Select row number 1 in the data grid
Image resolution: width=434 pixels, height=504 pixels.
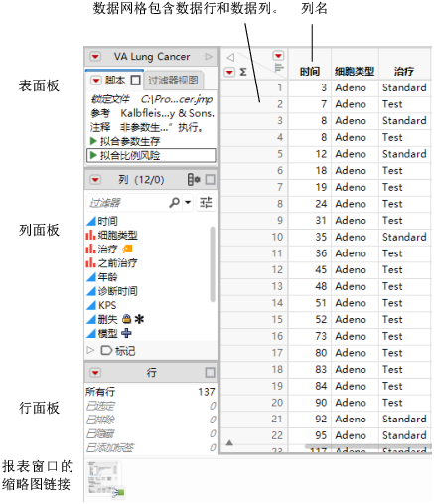click(280, 87)
